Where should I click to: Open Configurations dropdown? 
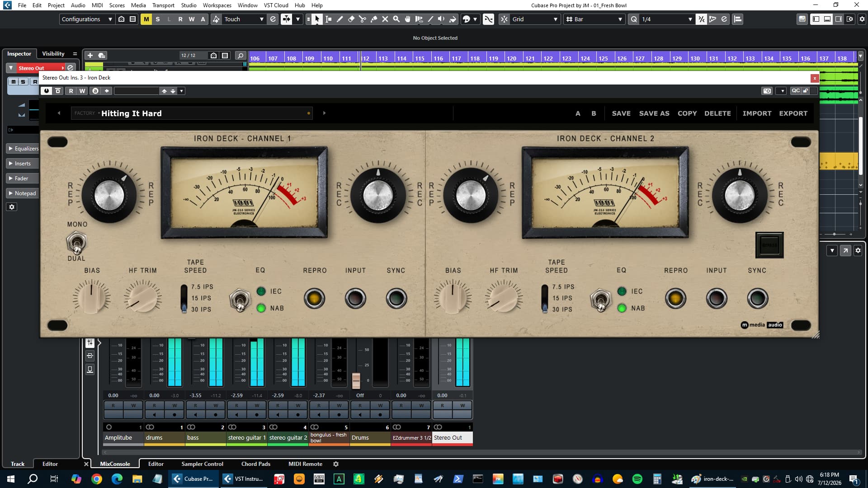87,19
